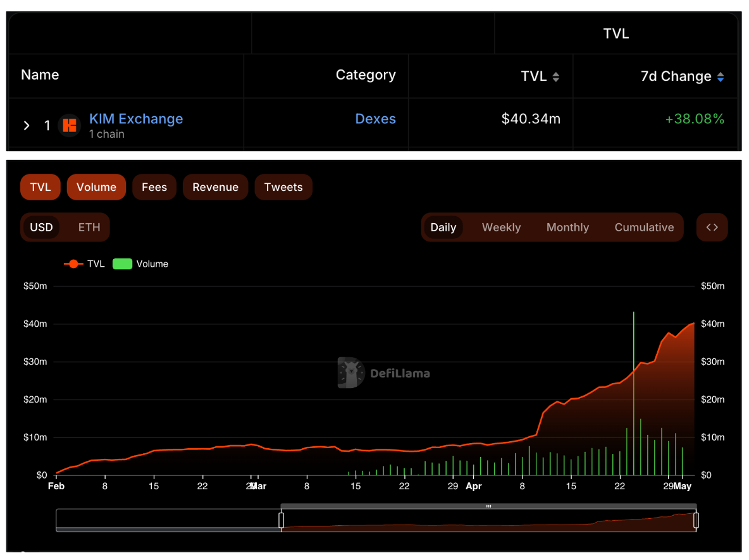The width and height of the screenshot is (749, 560).
Task: Click the TVL group header cell
Action: click(616, 33)
